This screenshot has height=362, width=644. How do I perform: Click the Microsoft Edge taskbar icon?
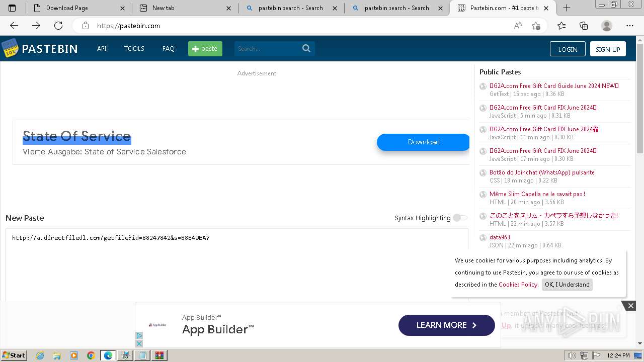coord(108,355)
